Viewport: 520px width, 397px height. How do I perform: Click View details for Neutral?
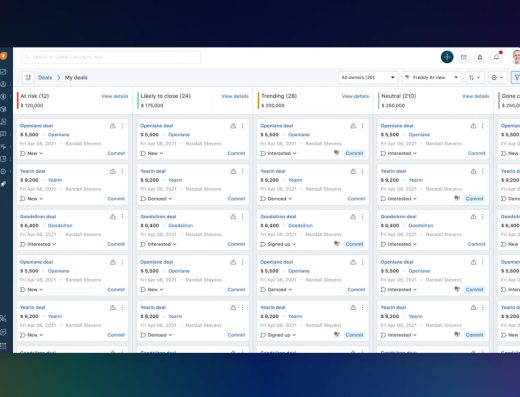(x=476, y=96)
